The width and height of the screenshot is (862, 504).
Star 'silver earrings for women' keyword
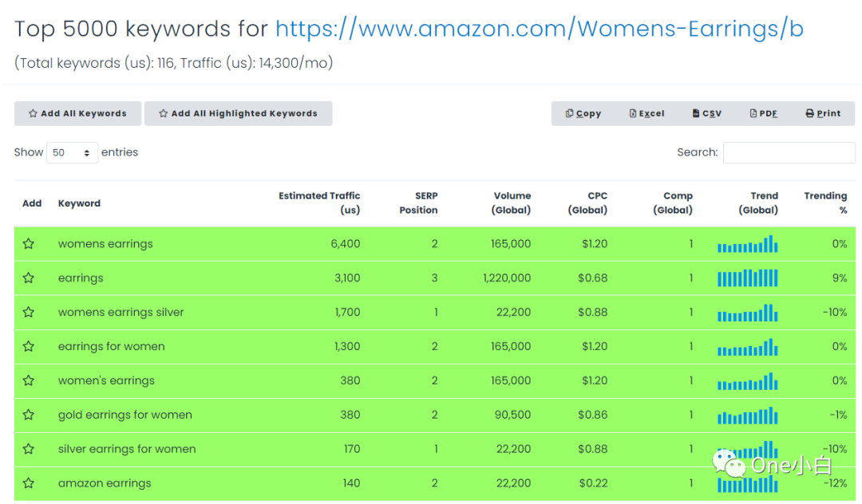29,449
